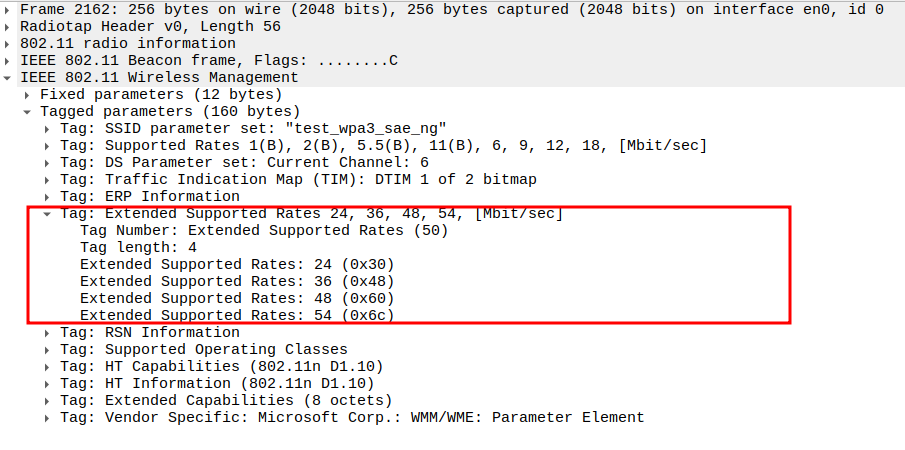Expand the Radiotap Header arrow
The width and height of the screenshot is (905, 450).
[9, 27]
